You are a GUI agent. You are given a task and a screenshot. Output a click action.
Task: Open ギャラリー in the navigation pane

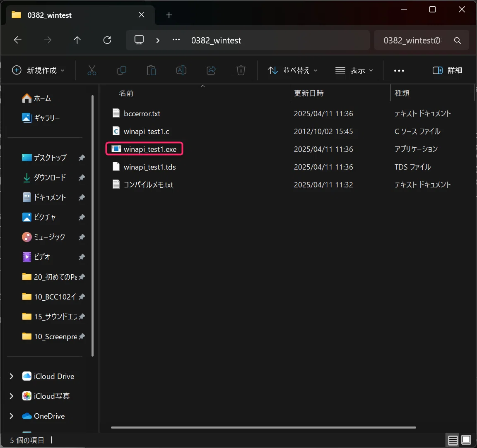point(41,118)
